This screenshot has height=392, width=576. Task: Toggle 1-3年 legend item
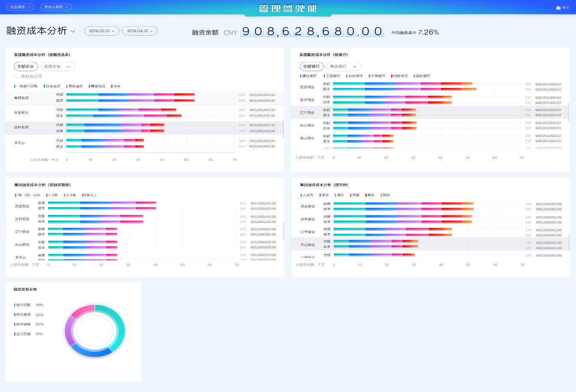[52, 195]
